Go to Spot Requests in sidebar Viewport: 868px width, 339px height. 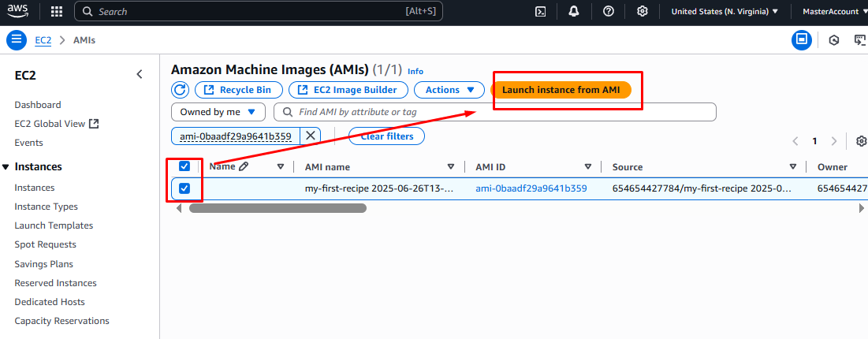click(45, 244)
